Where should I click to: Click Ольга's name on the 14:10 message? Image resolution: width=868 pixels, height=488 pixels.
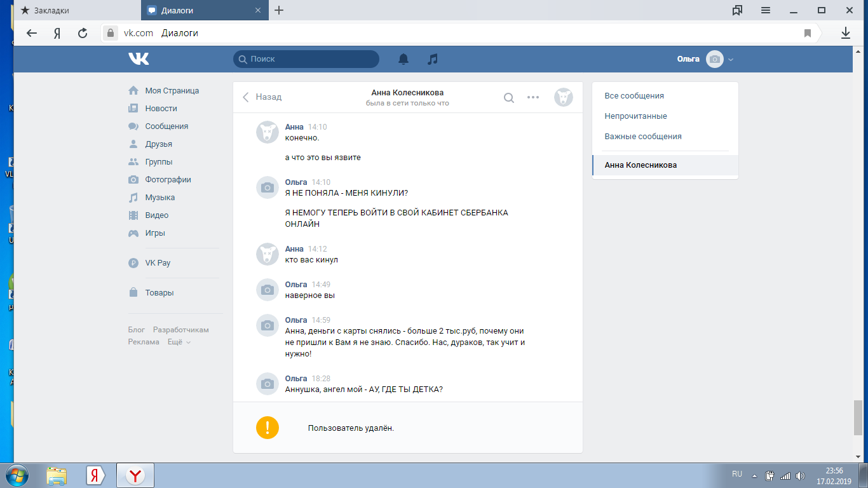(296, 182)
